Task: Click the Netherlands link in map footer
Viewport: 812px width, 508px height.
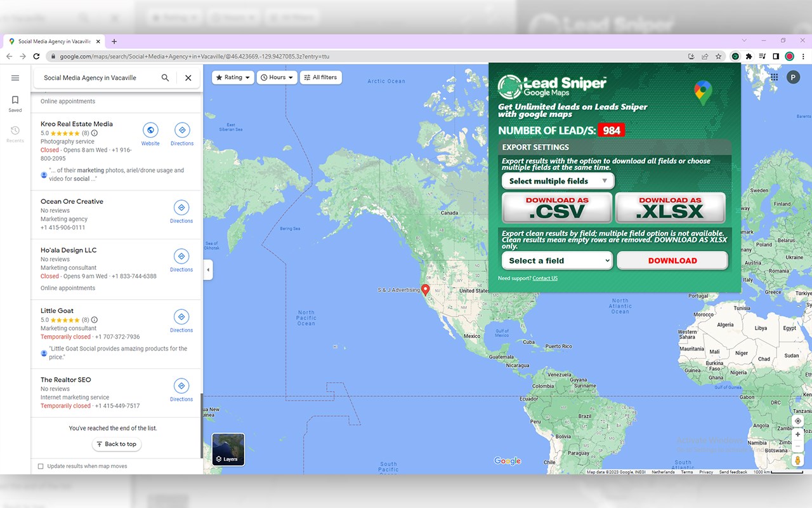Action: point(663,472)
